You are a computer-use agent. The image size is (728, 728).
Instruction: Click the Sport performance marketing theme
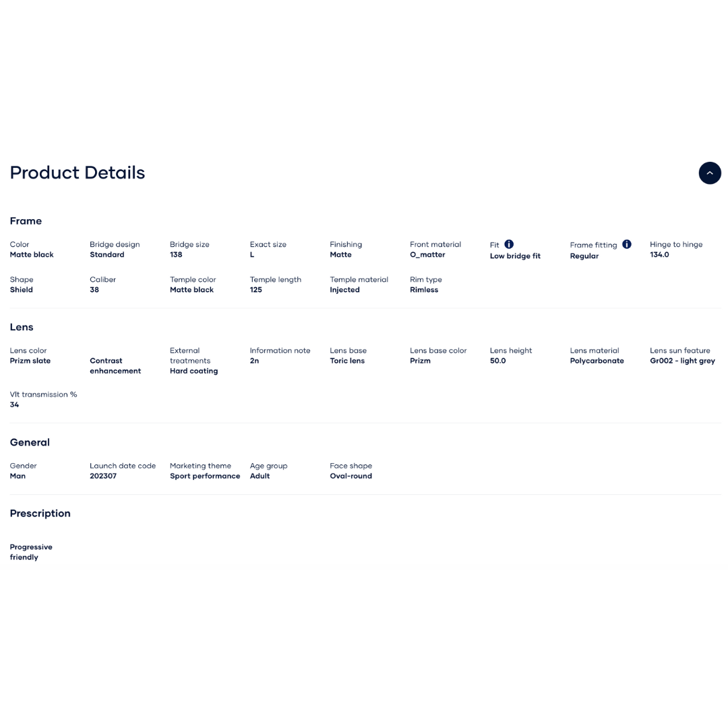click(205, 476)
